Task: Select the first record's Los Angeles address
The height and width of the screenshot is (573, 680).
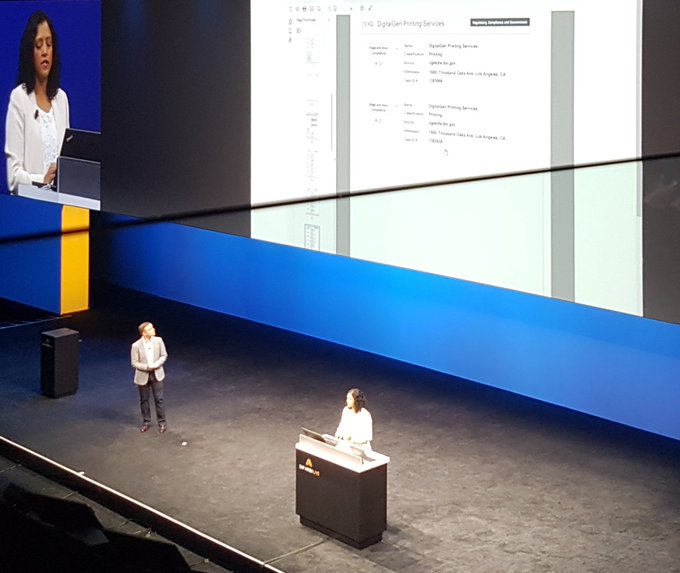Action: tap(467, 73)
